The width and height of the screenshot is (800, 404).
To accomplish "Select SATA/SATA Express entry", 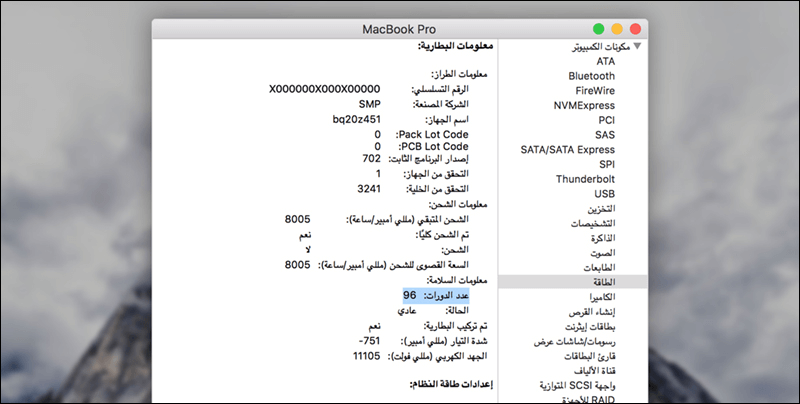I will coord(568,150).
